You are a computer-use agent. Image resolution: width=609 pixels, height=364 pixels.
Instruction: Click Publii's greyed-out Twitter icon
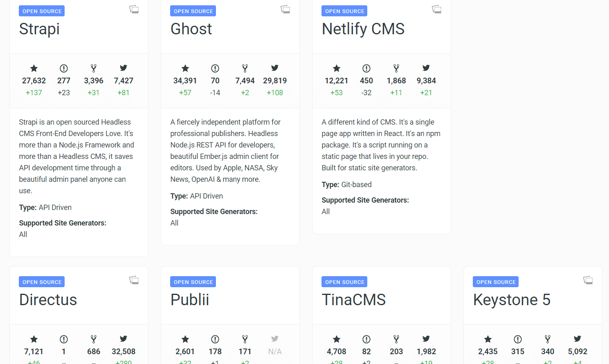275,339
